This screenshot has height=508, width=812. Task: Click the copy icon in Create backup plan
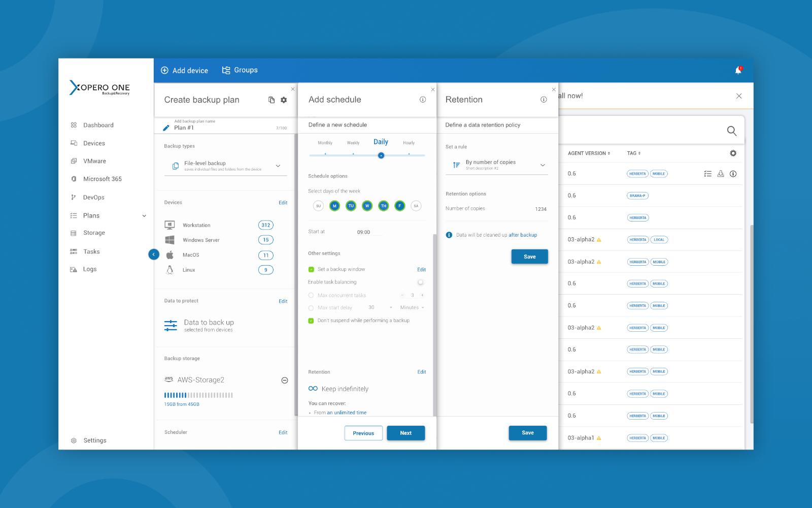(x=272, y=100)
